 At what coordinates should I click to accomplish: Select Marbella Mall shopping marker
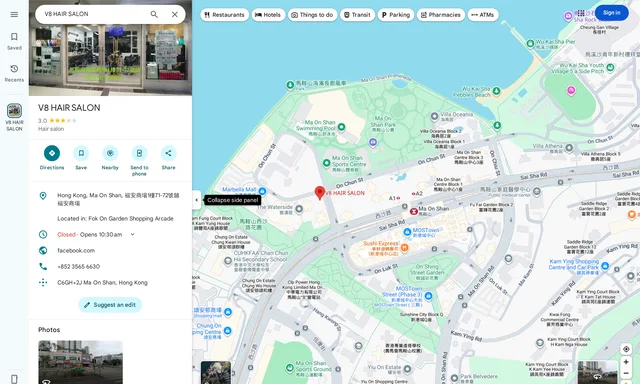tap(262, 191)
